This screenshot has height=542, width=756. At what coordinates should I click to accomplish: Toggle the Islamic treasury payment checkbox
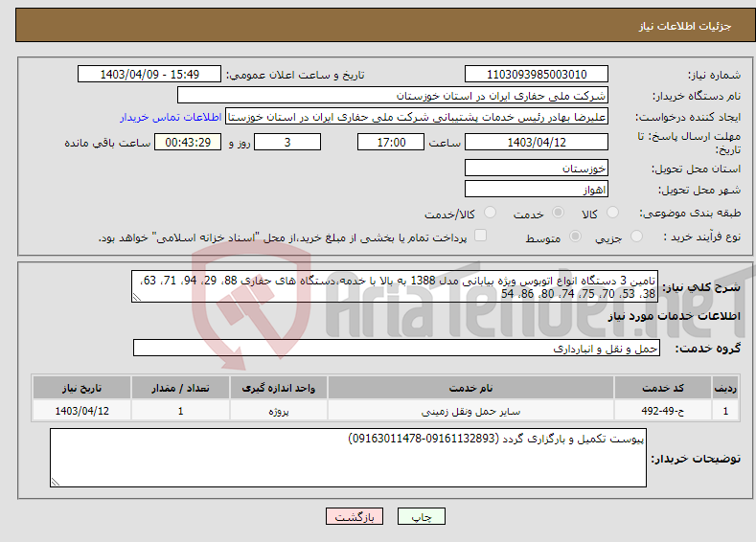[481, 236]
